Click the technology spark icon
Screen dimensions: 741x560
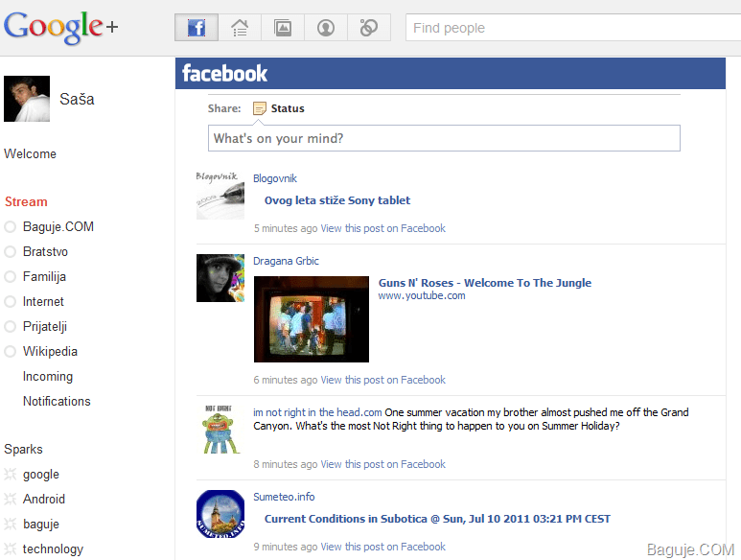coord(10,549)
